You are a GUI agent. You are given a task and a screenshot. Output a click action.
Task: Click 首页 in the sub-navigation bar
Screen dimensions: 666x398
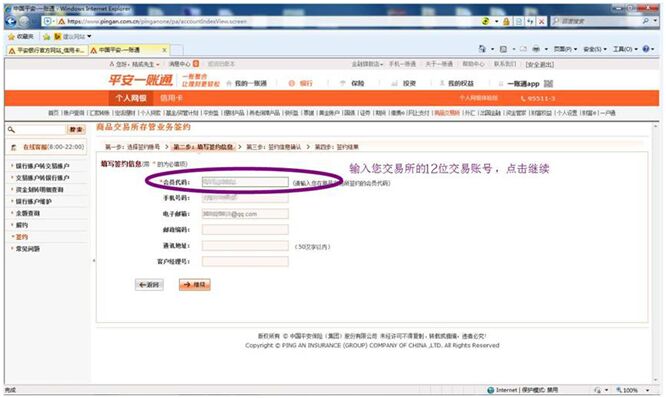pyautogui.click(x=53, y=113)
